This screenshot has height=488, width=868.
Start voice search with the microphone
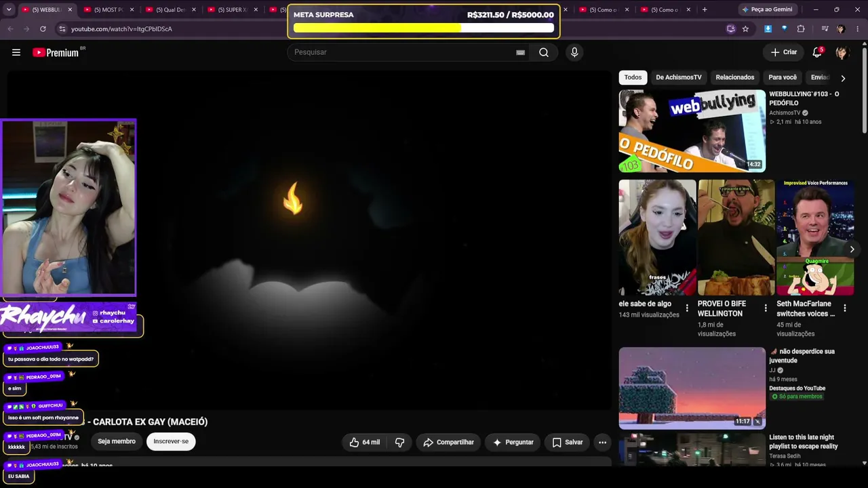click(x=574, y=52)
